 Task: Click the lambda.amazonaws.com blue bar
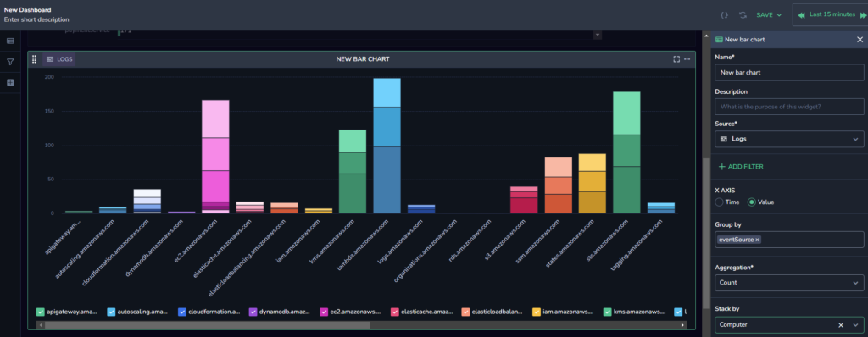click(387, 146)
